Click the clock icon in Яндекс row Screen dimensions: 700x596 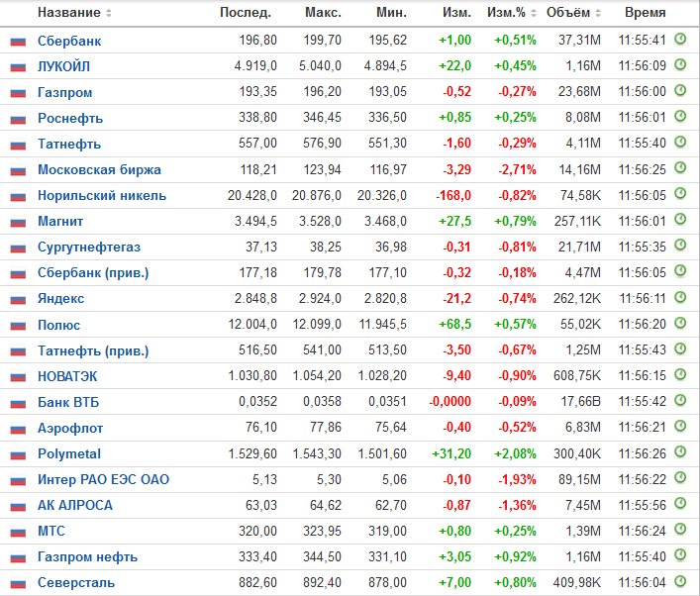tap(680, 297)
